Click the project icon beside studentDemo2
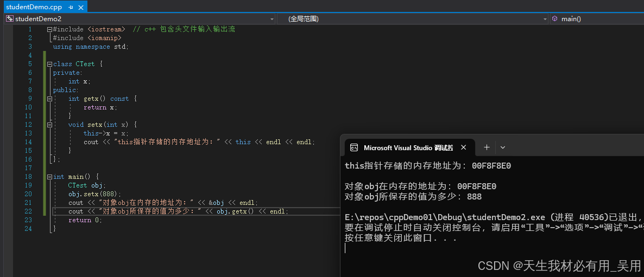The width and height of the screenshot is (644, 277). (x=10, y=19)
